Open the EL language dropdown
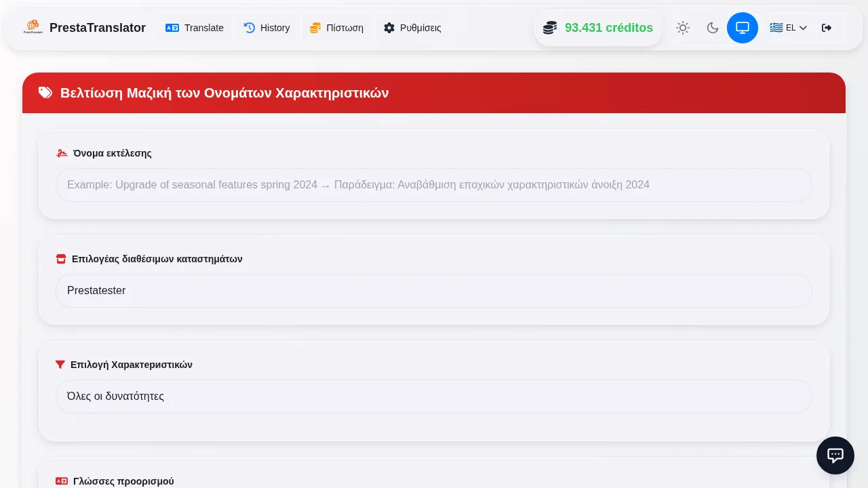Image resolution: width=868 pixels, height=488 pixels. click(x=789, y=28)
